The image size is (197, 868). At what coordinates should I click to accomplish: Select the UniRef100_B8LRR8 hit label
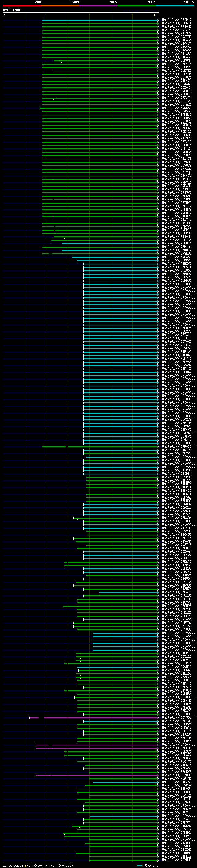click(177, 67)
